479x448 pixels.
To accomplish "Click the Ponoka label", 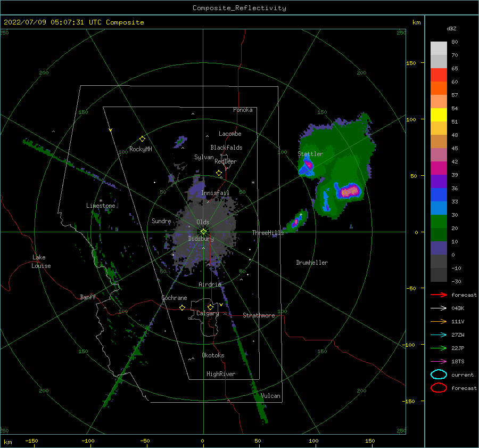I will pos(243,110).
